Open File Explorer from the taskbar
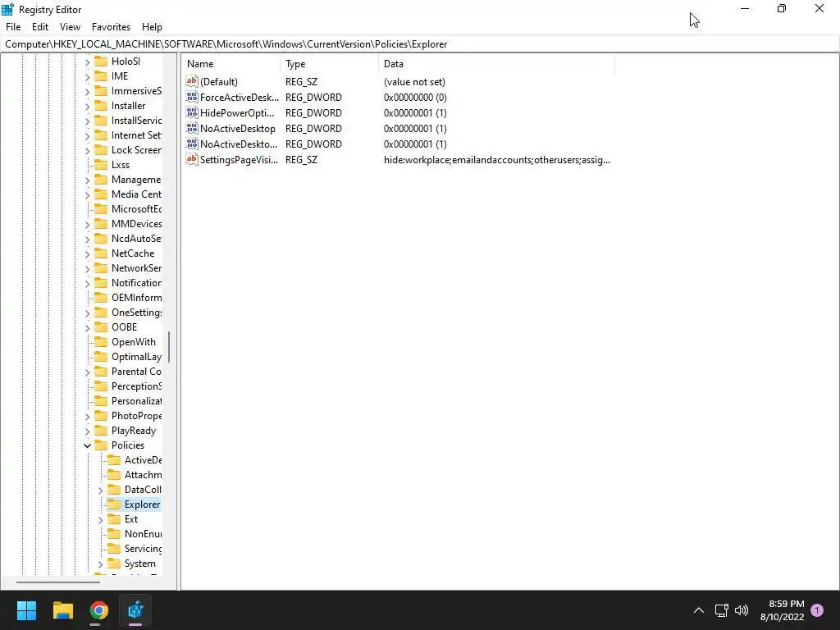840x630 pixels. click(x=62, y=610)
